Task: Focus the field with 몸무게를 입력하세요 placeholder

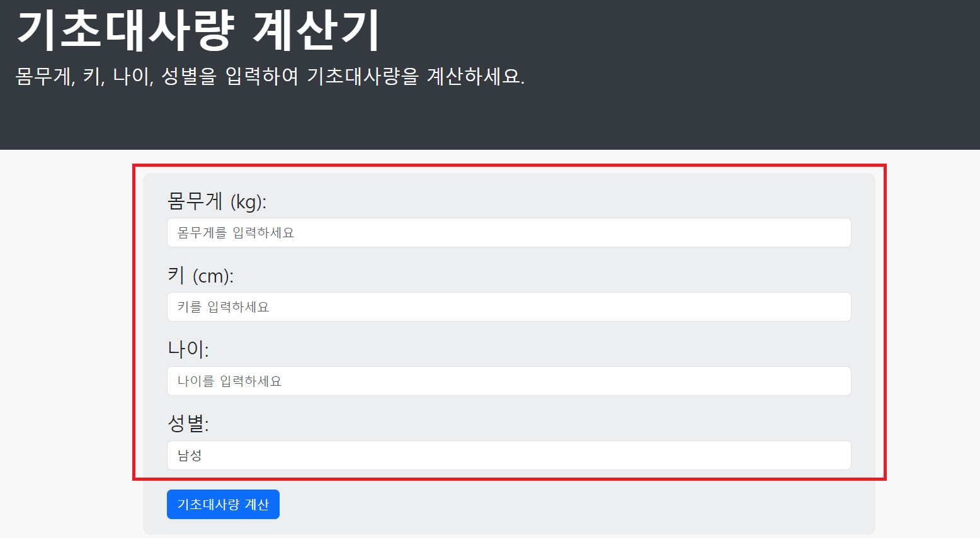Action: click(508, 232)
